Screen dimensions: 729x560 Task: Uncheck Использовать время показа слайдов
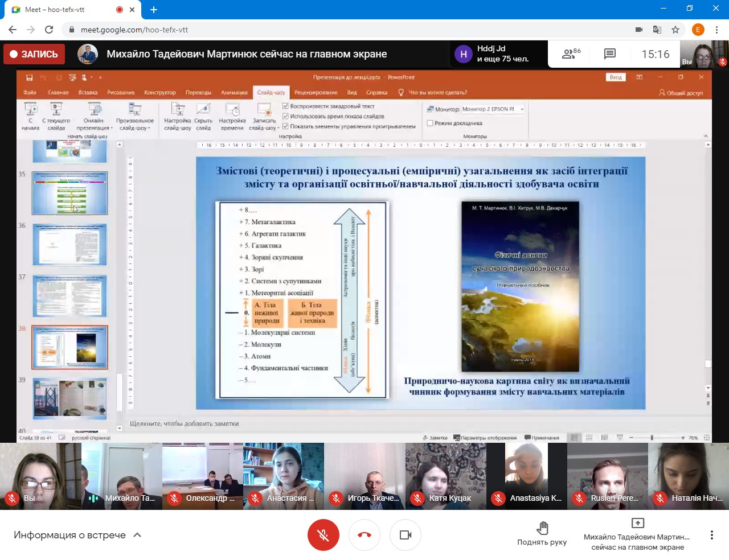pyautogui.click(x=286, y=116)
